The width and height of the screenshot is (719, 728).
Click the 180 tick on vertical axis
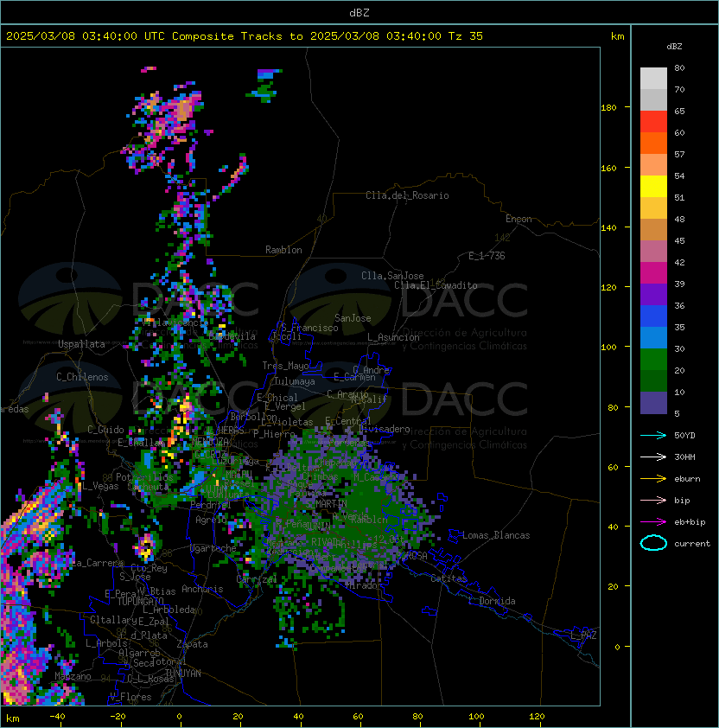point(608,108)
